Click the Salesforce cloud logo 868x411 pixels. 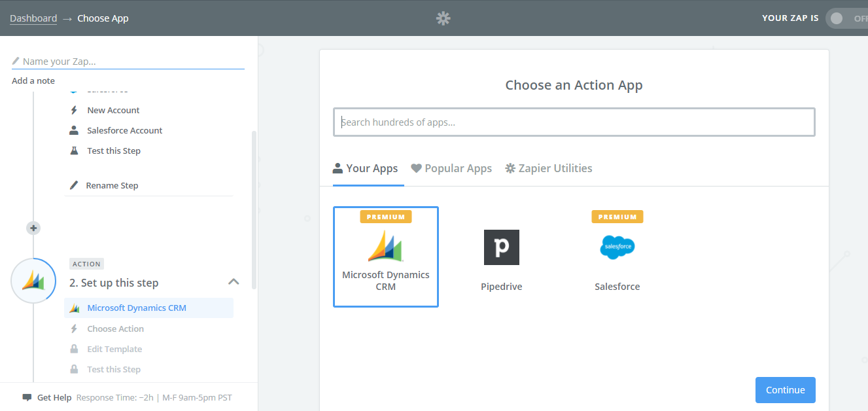pyautogui.click(x=617, y=247)
